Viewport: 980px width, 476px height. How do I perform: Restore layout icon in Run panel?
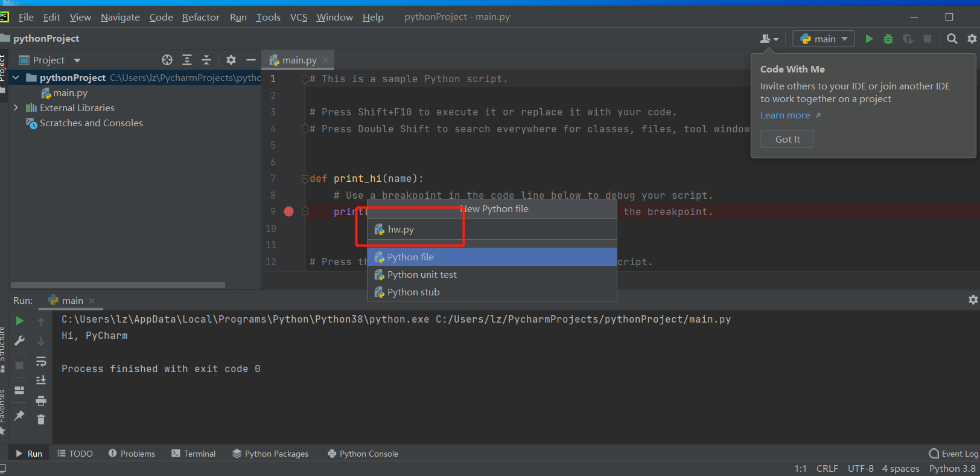[19, 390]
